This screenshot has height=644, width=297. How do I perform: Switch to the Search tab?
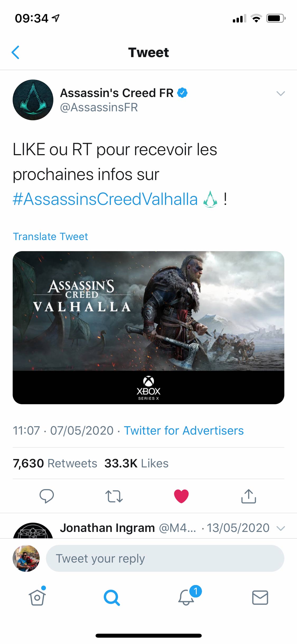(112, 597)
